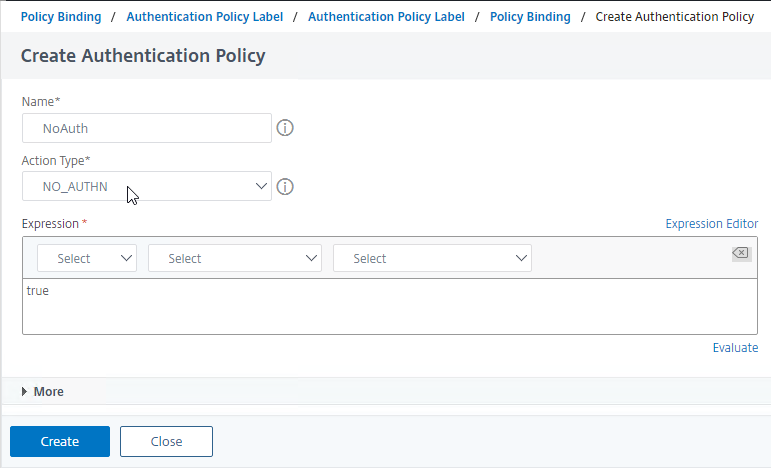Click the info icon beside Action Type

285,187
